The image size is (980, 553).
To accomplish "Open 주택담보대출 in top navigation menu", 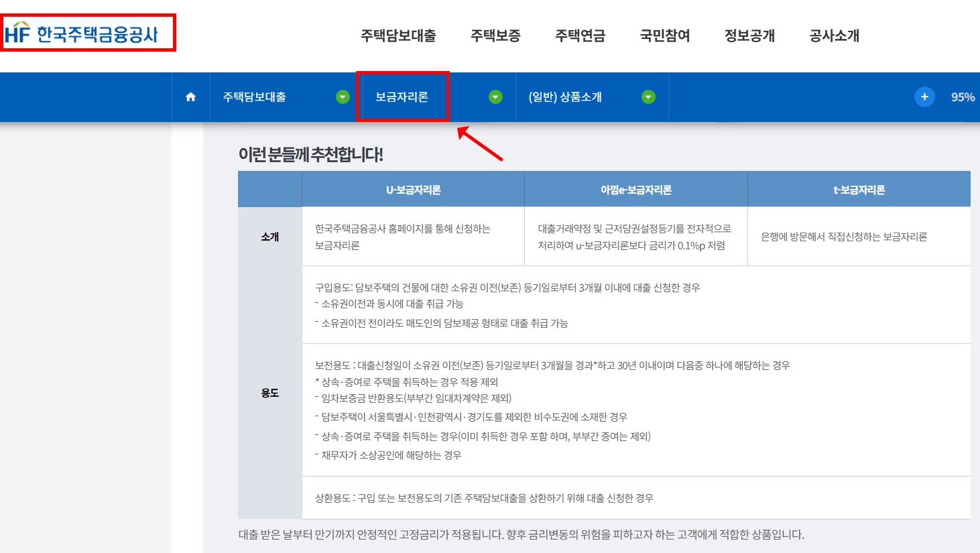I will tap(398, 36).
